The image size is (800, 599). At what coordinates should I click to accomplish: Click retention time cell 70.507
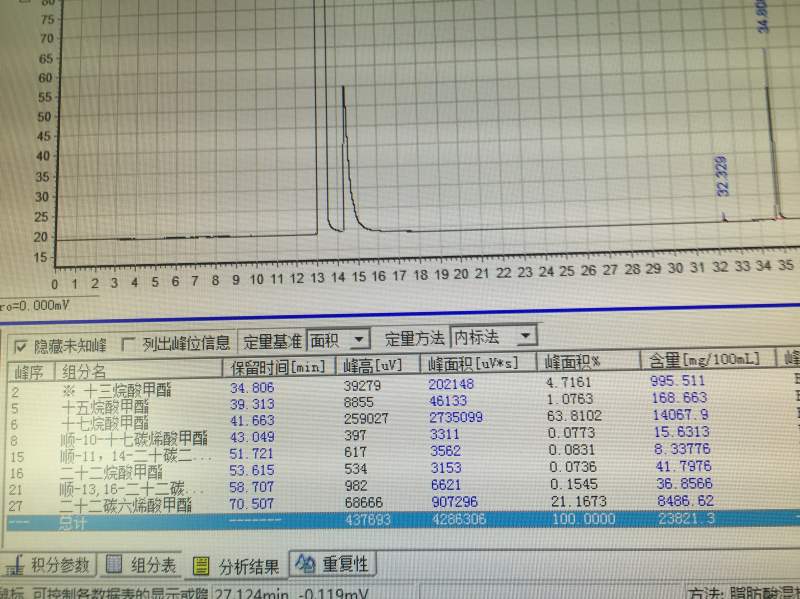click(x=252, y=505)
